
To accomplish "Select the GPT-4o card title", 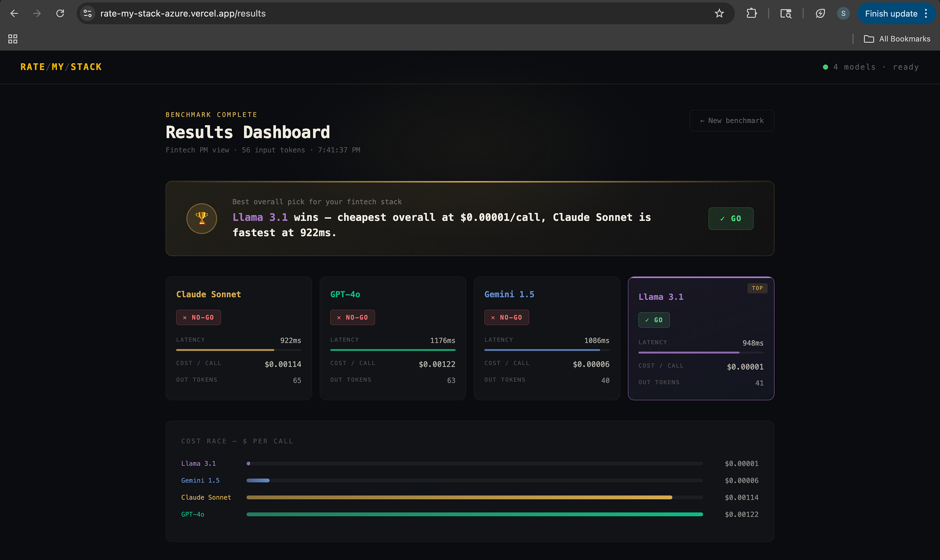I will 345,294.
